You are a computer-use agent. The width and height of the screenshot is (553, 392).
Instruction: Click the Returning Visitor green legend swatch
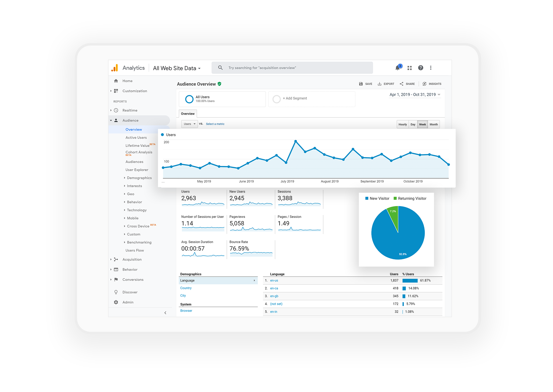point(395,198)
